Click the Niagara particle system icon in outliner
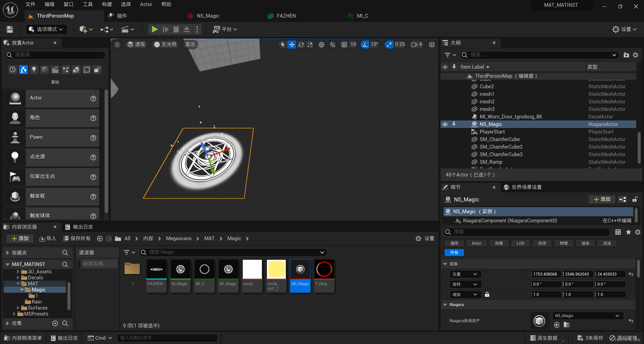 click(474, 124)
